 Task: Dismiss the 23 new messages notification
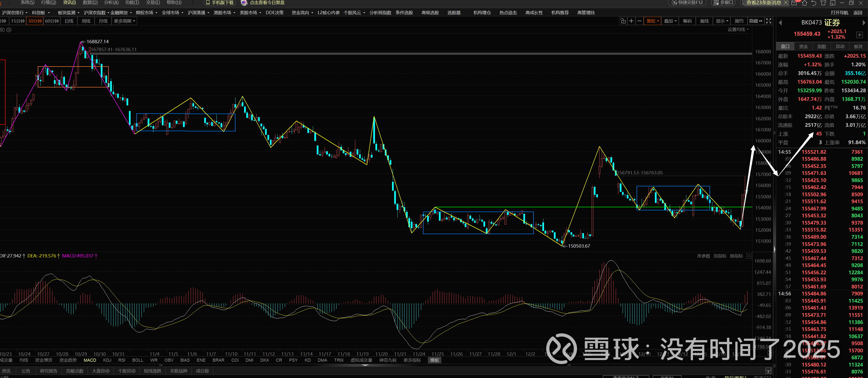click(x=786, y=3)
